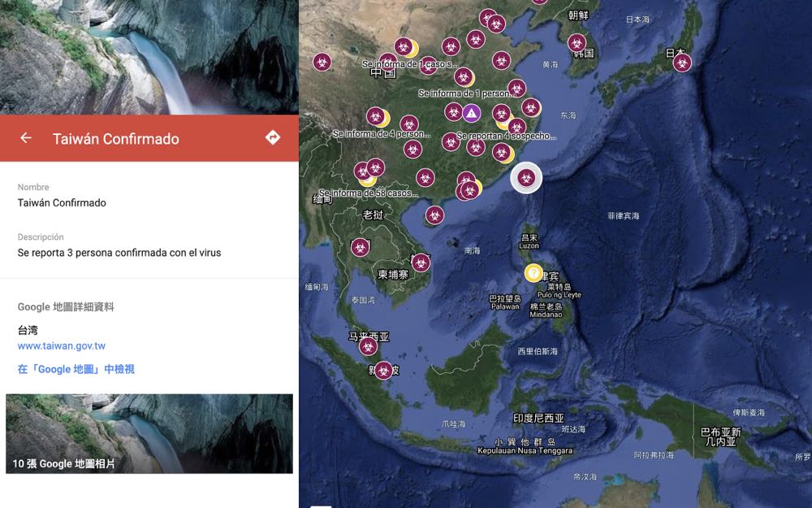The height and width of the screenshot is (508, 812).
Task: Open the 10 Google Maps photos thumbnail
Action: (149, 433)
